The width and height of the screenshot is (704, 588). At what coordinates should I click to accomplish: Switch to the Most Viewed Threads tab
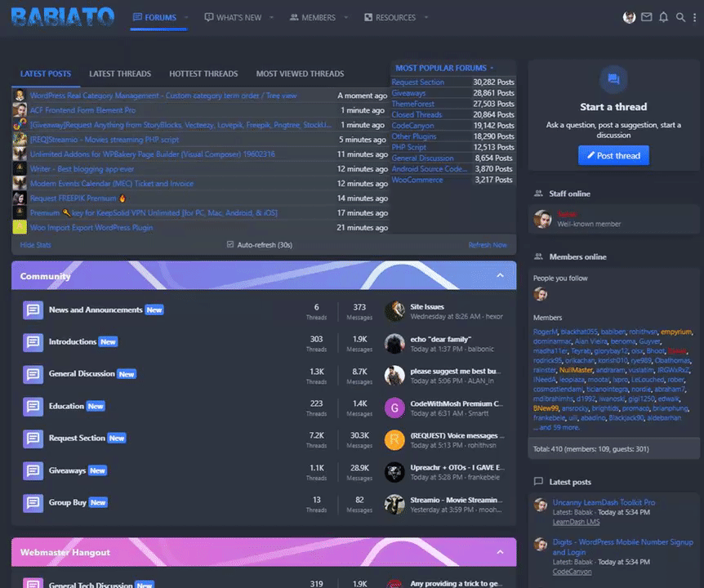[300, 73]
